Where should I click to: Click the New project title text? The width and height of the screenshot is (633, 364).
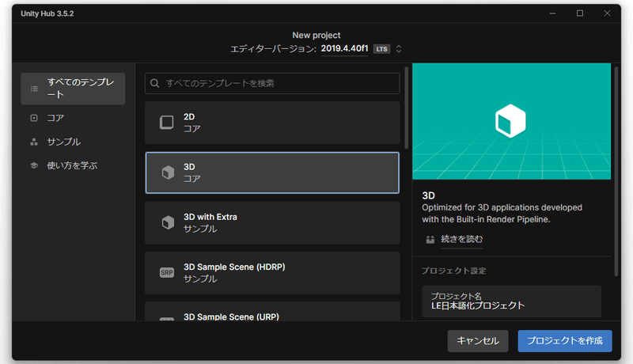[316, 35]
